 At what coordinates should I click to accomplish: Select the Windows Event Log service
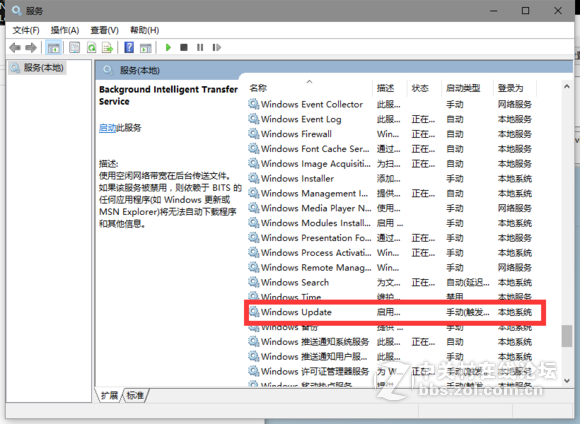pos(391,119)
